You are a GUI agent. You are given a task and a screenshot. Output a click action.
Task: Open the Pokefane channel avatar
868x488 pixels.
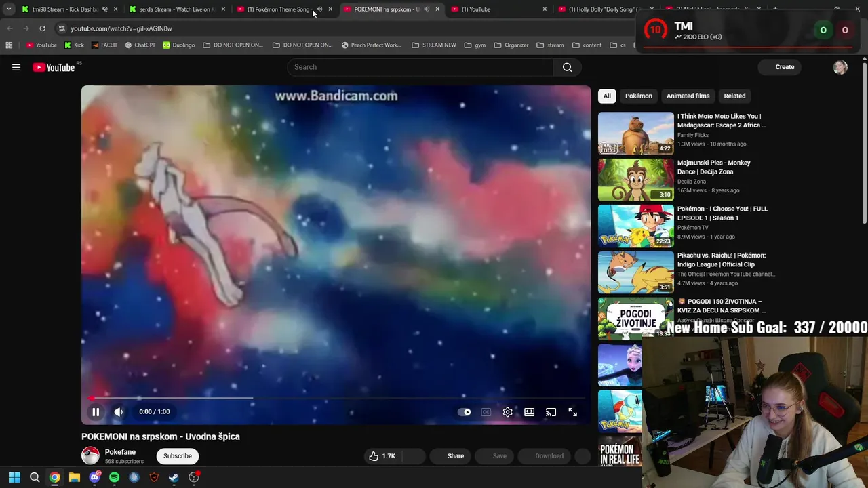tap(90, 455)
